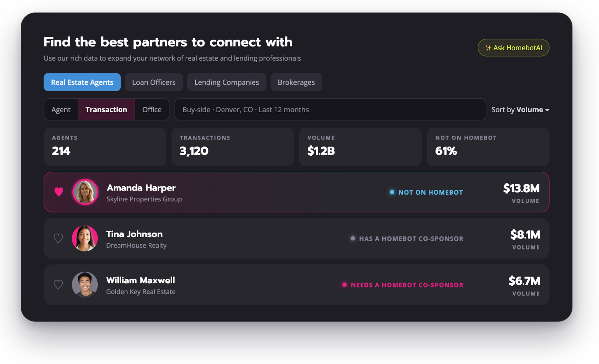Click the $6.7M volume value
The width and height of the screenshot is (599, 364).
tap(524, 281)
